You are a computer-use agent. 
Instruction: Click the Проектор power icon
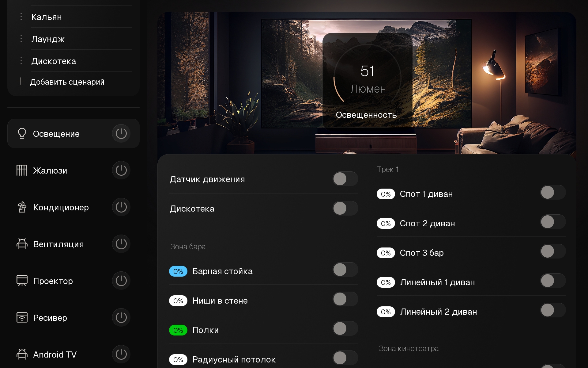pos(121,281)
